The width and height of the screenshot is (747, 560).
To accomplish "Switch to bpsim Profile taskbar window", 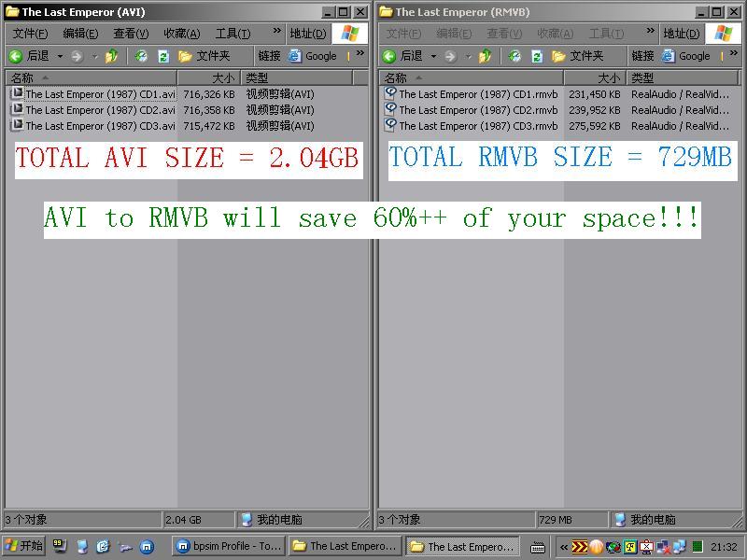I will 229,546.
